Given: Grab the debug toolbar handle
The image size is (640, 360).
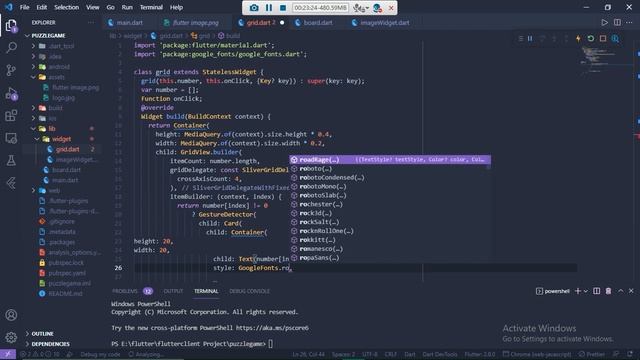Looking at the screenshot, I should tap(520, 39).
